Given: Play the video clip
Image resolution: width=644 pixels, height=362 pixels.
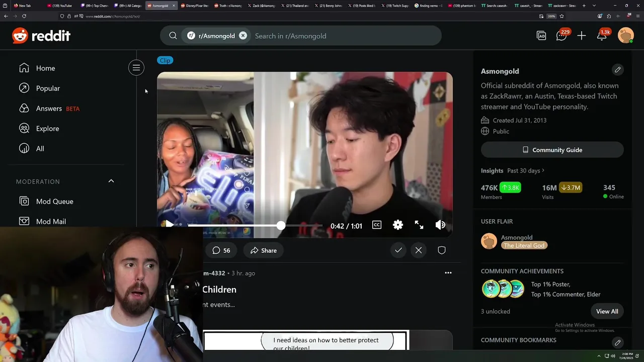Looking at the screenshot, I should tap(169, 225).
